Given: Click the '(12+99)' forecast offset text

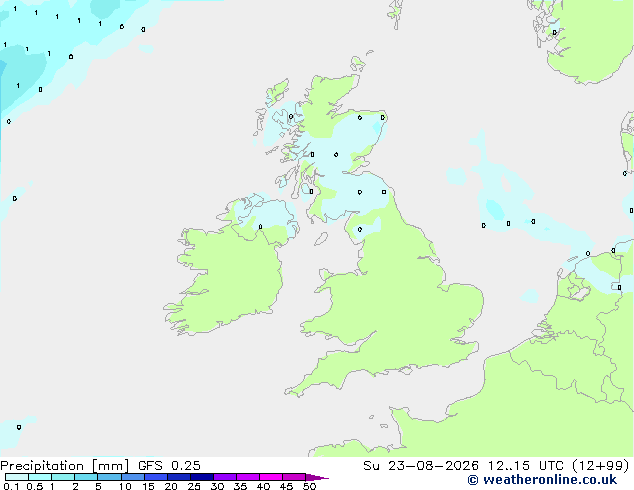Looking at the screenshot, I should [x=601, y=466].
